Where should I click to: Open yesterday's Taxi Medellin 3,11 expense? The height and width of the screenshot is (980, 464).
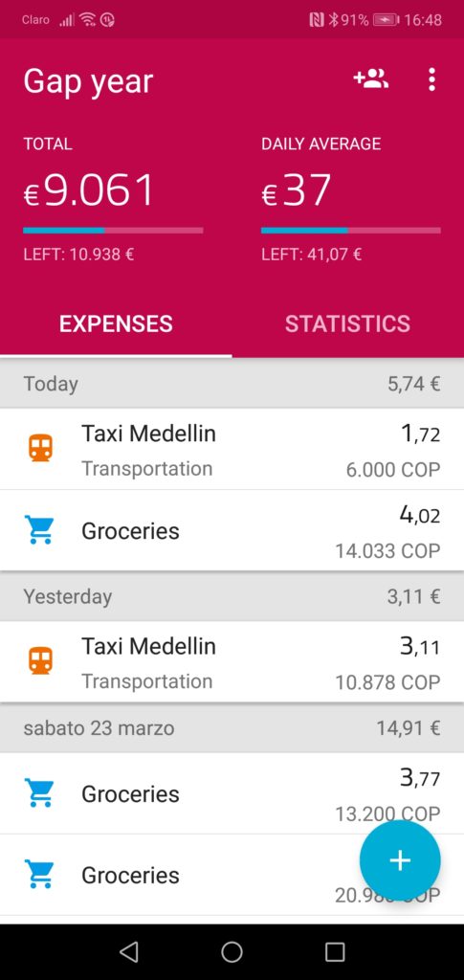pos(232,661)
